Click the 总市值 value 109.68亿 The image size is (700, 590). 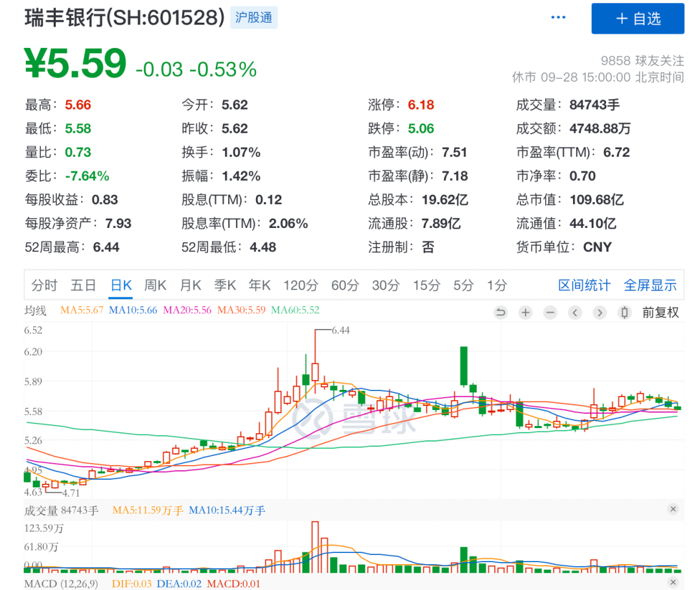[x=597, y=199]
